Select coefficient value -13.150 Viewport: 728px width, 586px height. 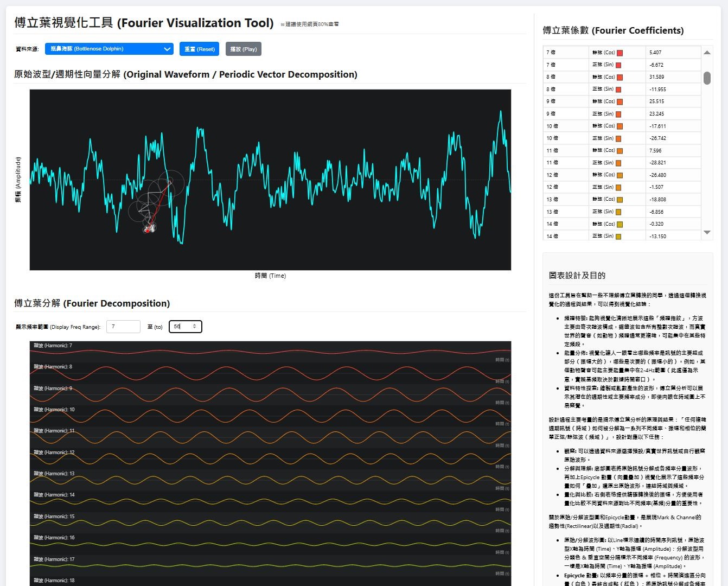coord(657,237)
